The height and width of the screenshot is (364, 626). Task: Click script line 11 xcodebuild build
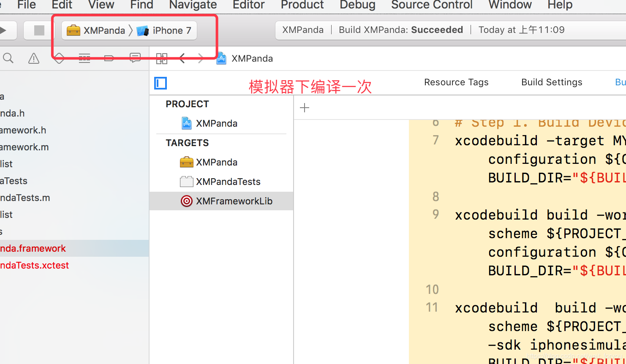[540, 308]
